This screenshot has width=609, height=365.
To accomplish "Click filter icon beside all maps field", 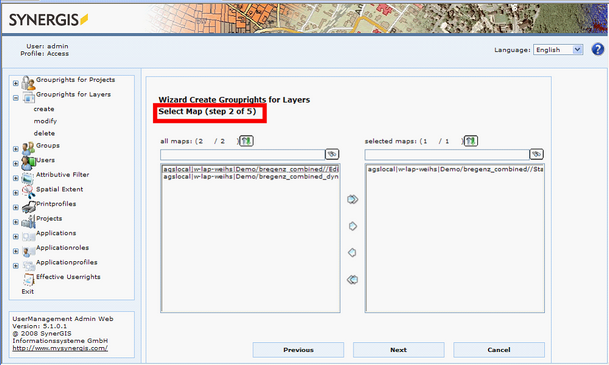I will 332,155.
